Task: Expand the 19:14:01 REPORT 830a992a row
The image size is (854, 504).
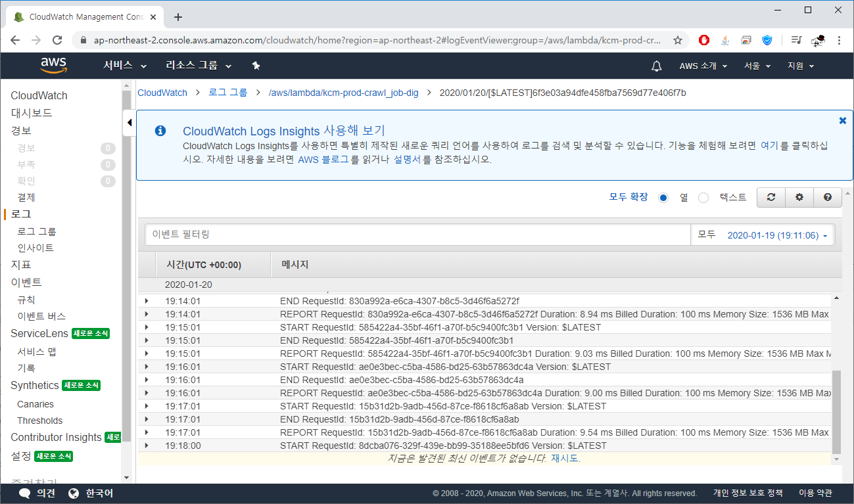Action: pyautogui.click(x=147, y=314)
